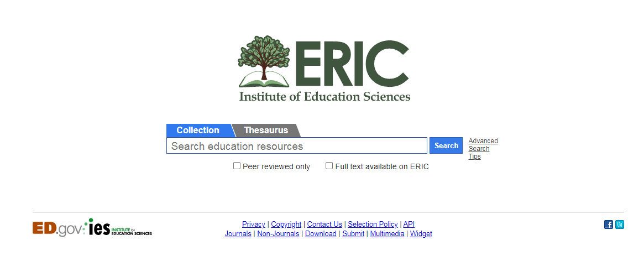
Task: Browse the Journals link
Action: pos(238,234)
